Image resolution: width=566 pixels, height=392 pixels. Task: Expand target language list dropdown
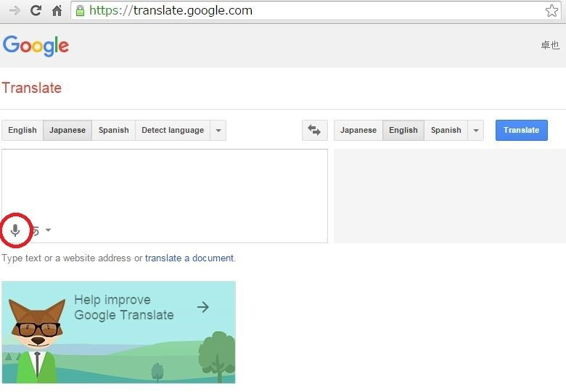click(476, 131)
